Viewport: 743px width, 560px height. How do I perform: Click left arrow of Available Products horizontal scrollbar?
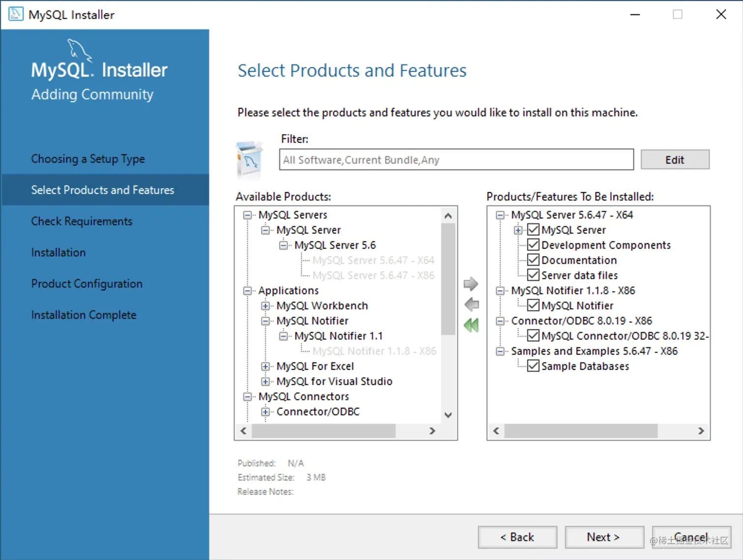243,431
